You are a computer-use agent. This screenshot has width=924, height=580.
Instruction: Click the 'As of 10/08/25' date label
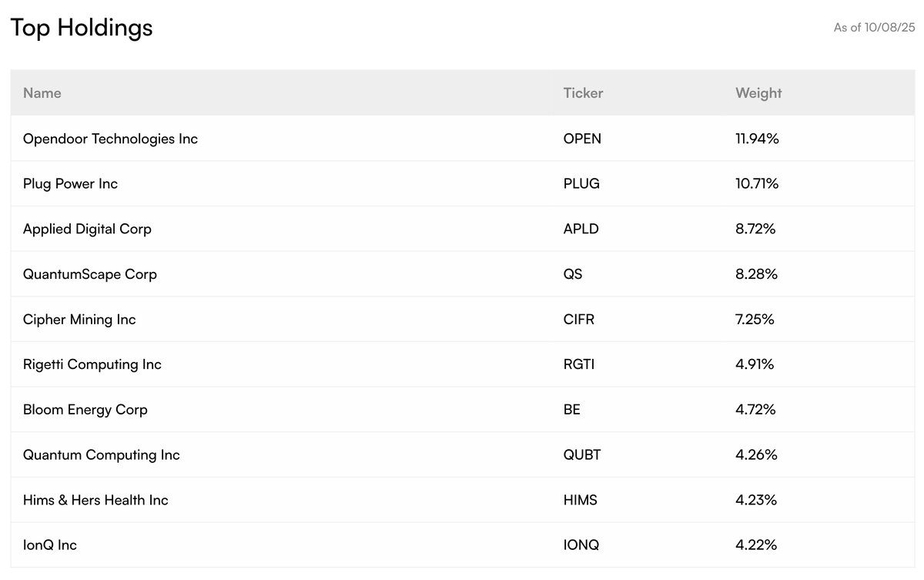click(x=874, y=27)
